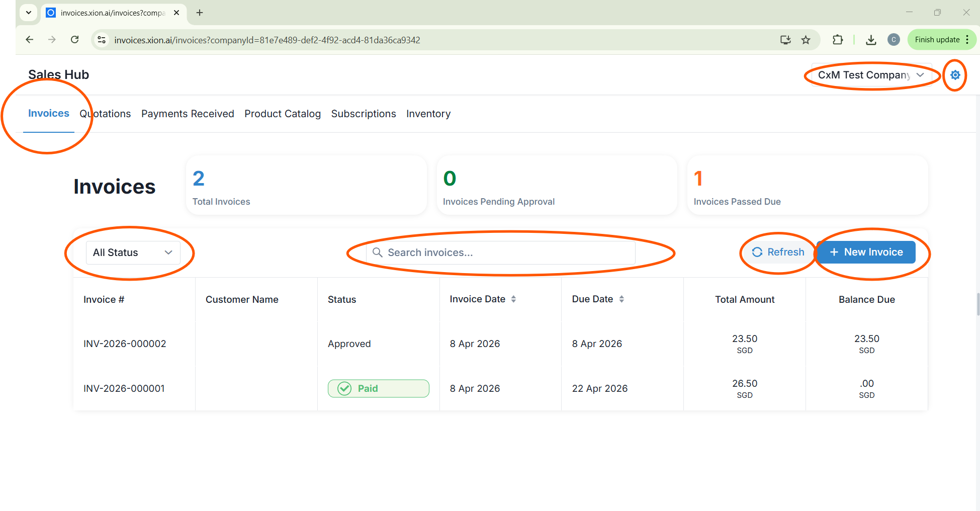Viewport: 980px width, 511px height.
Task: Refresh the invoices list
Action: [x=778, y=252]
